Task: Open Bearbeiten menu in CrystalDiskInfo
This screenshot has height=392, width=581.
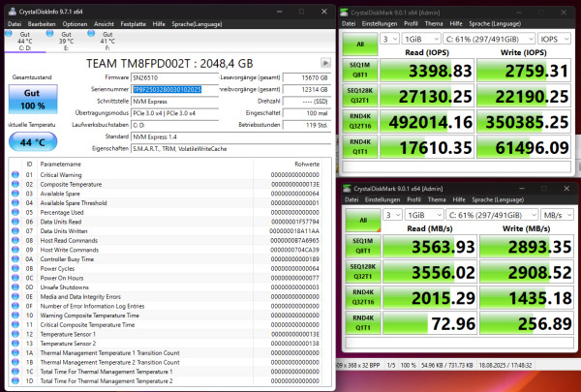Action: tap(42, 24)
